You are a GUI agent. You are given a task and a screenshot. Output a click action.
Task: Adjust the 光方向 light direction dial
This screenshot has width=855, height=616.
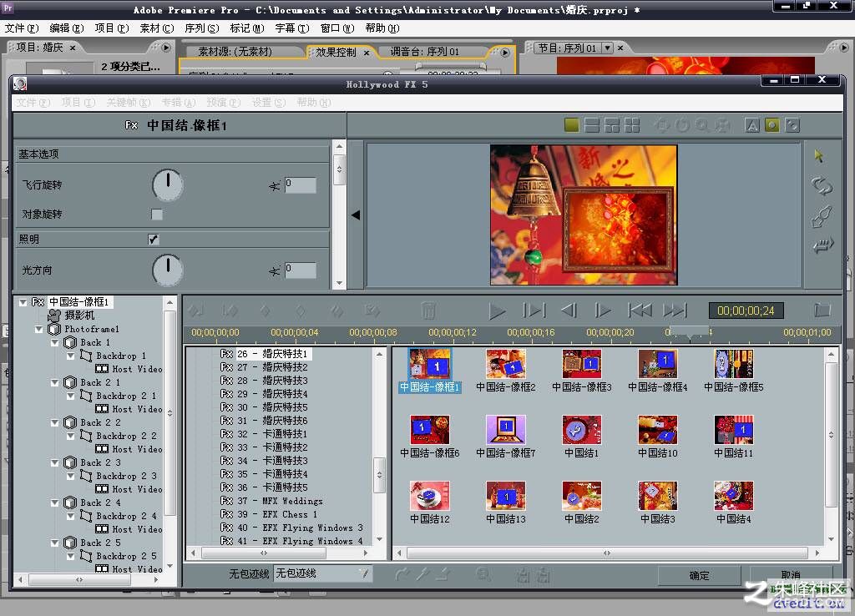pyautogui.click(x=168, y=270)
